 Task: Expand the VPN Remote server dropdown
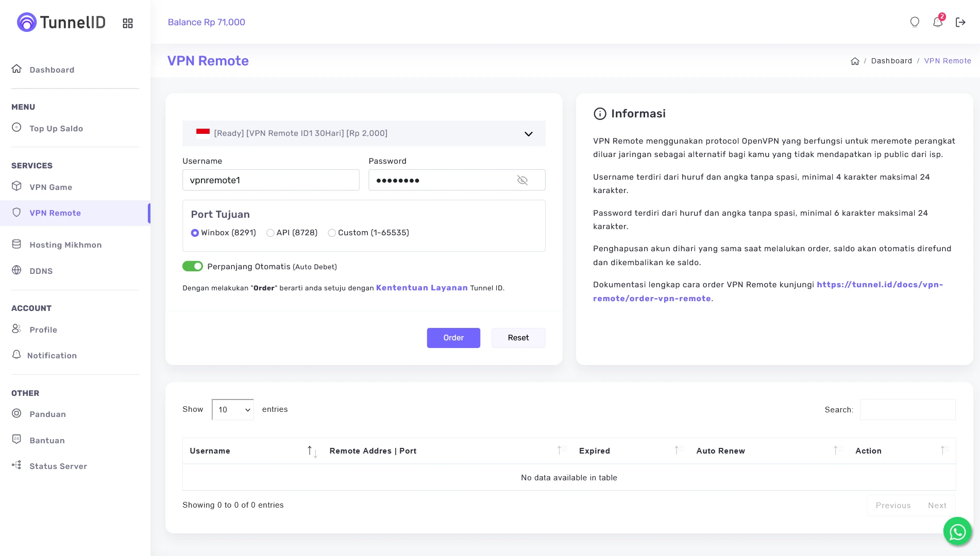(364, 133)
